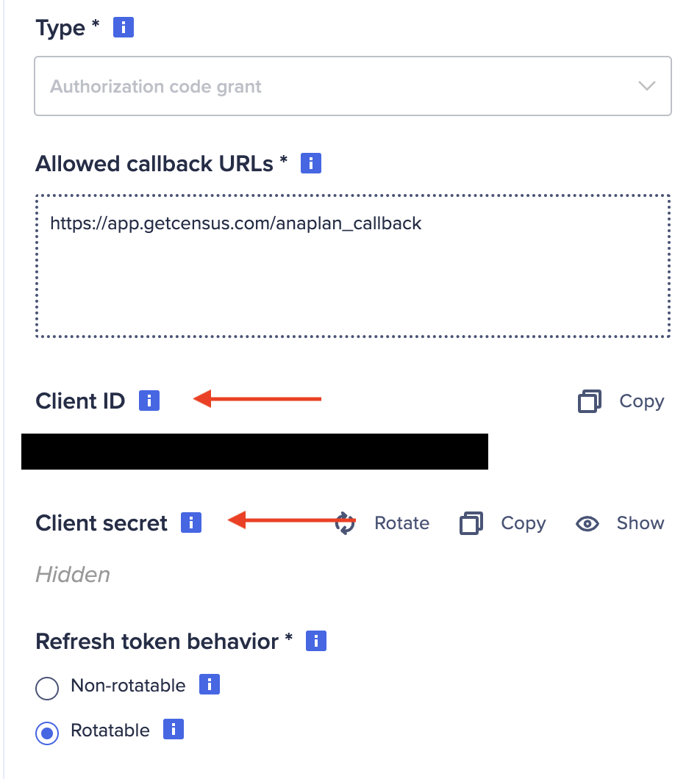Select the Rotatable radio button
Screen dimensions: 700x779
47,733
